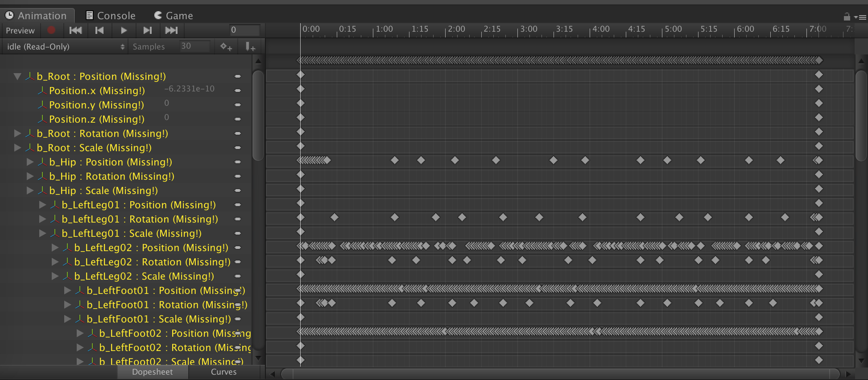This screenshot has height=380, width=868.
Task: Collapse the b_Root : Position property
Action: [17, 76]
